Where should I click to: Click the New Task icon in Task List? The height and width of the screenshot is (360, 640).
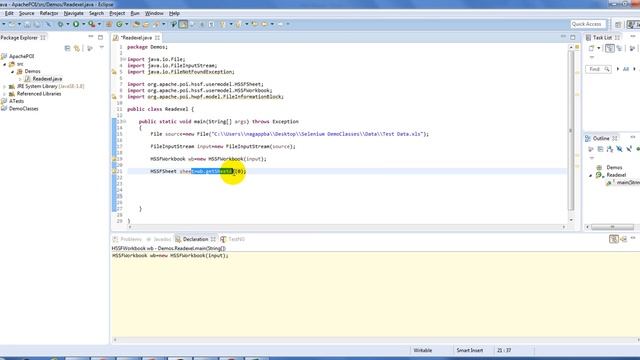pos(591,48)
